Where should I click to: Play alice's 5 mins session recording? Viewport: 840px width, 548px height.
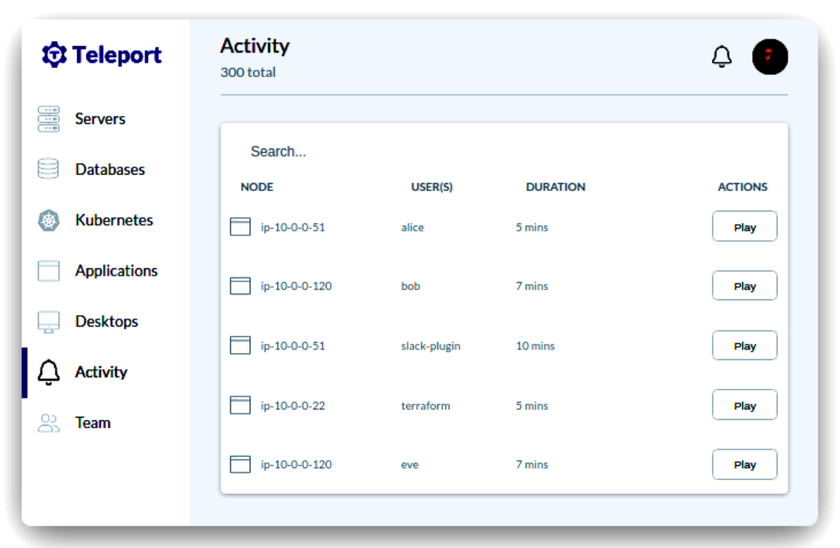coord(744,227)
